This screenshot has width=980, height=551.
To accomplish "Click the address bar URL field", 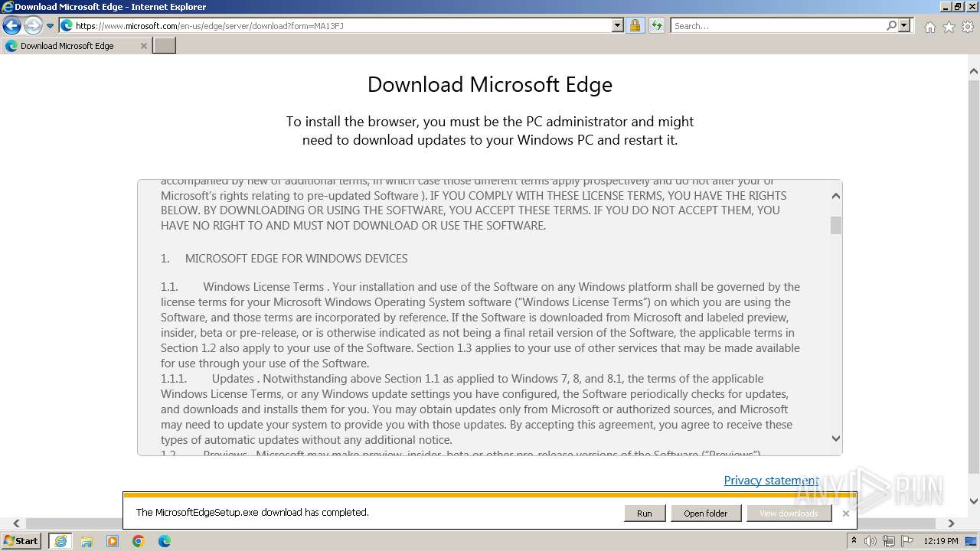I will click(x=343, y=26).
